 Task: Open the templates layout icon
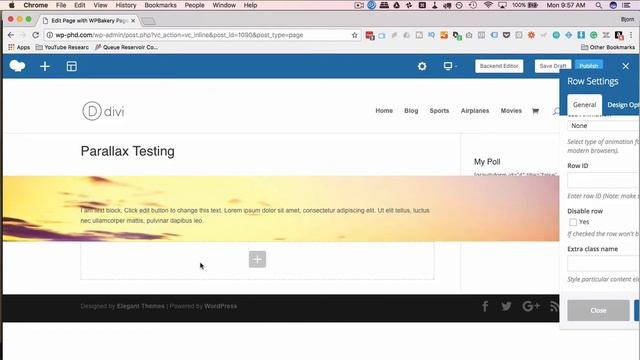pyautogui.click(x=71, y=66)
